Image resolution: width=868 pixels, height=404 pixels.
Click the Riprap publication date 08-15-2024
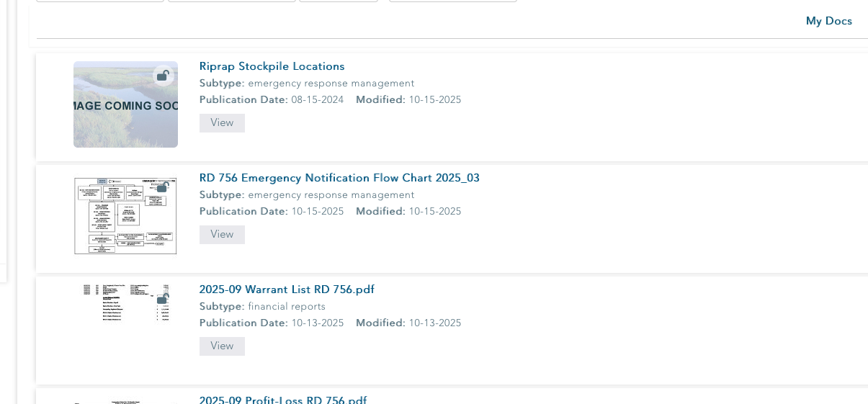(317, 100)
